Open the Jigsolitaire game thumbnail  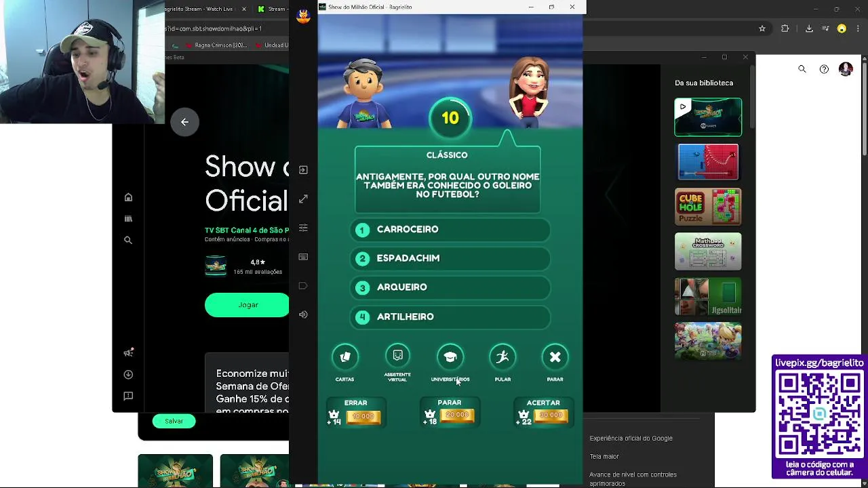pos(708,297)
